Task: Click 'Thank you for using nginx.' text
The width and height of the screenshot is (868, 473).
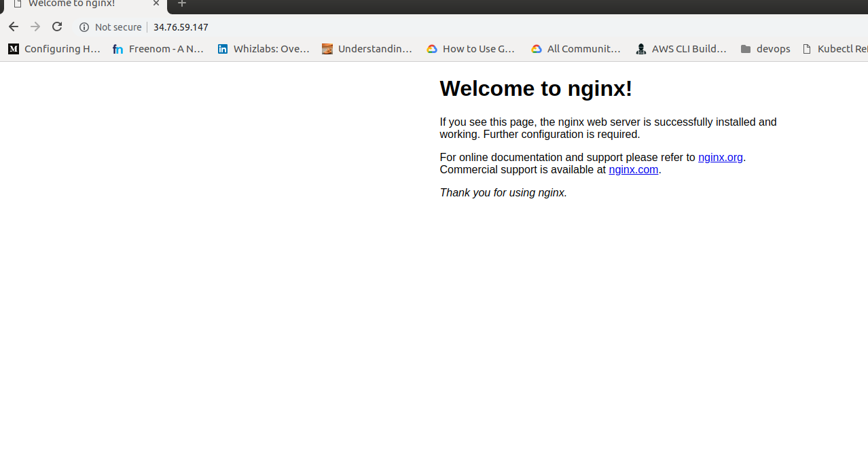Action: pos(503,193)
